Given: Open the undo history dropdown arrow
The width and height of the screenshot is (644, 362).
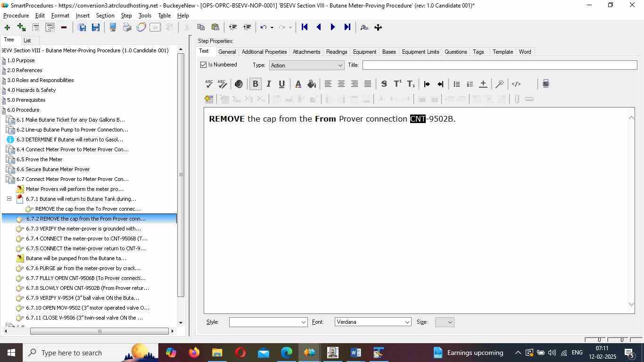Looking at the screenshot, I should tap(272, 27).
